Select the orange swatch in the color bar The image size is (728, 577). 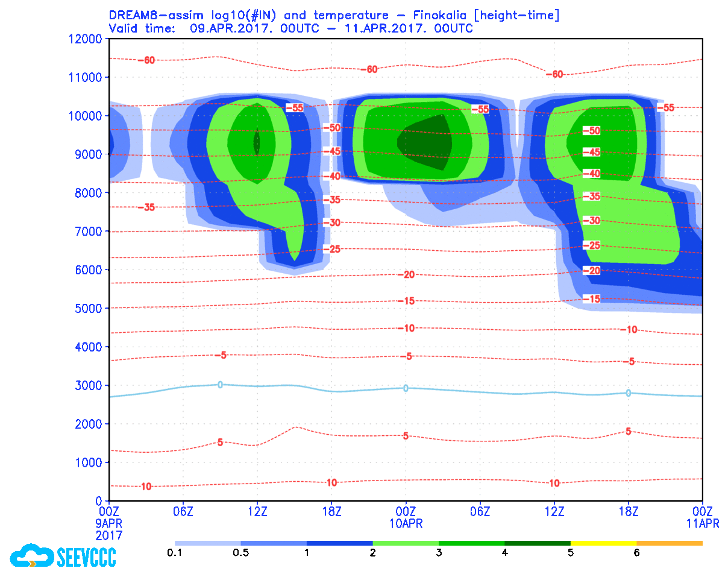pyautogui.click(x=669, y=543)
